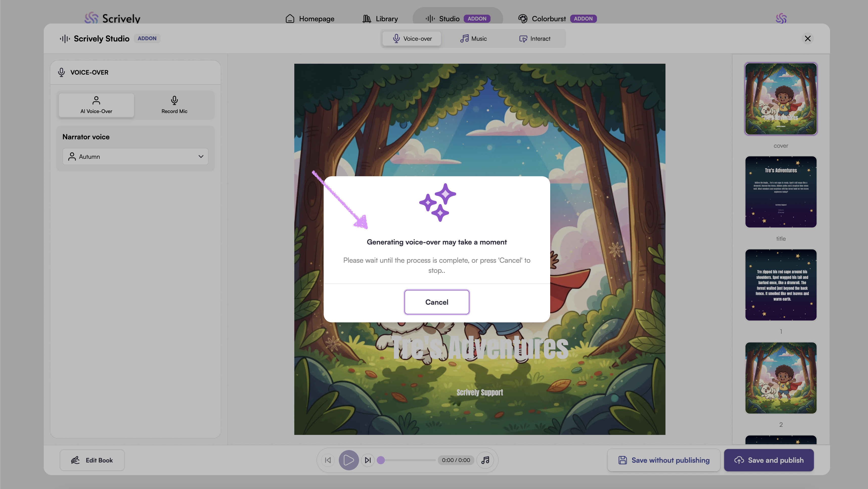
Task: Click the audio progress slider handle
Action: [381, 460]
